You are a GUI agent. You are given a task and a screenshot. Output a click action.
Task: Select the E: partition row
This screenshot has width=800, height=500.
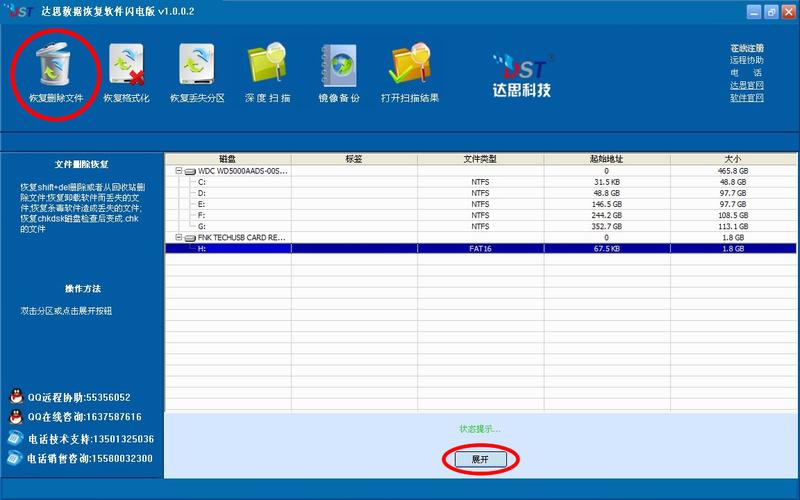[481, 204]
